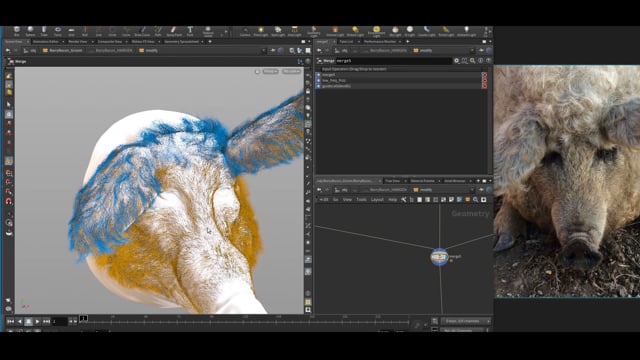The width and height of the screenshot is (640, 360).
Task: Remove the third merge input with red X
Action: click(x=484, y=86)
